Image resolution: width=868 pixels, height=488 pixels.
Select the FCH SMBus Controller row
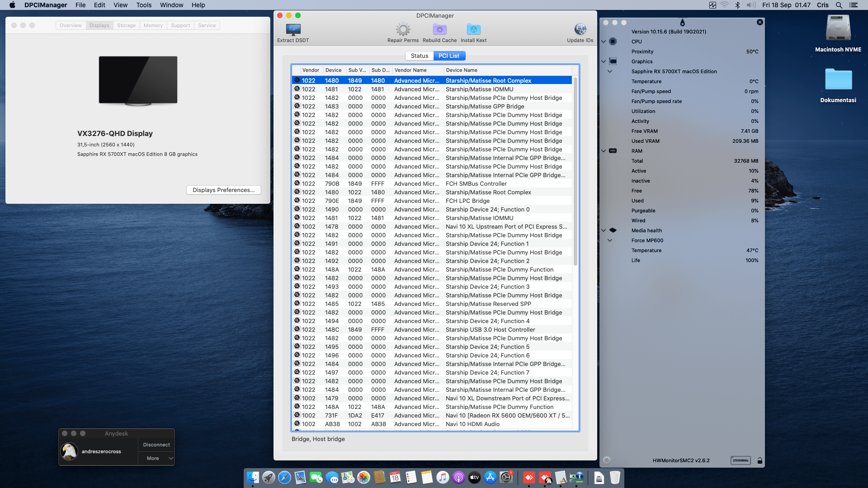(x=432, y=183)
